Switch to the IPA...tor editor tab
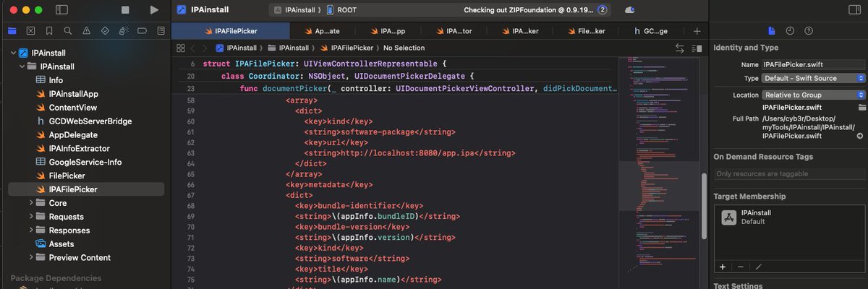 (x=453, y=31)
